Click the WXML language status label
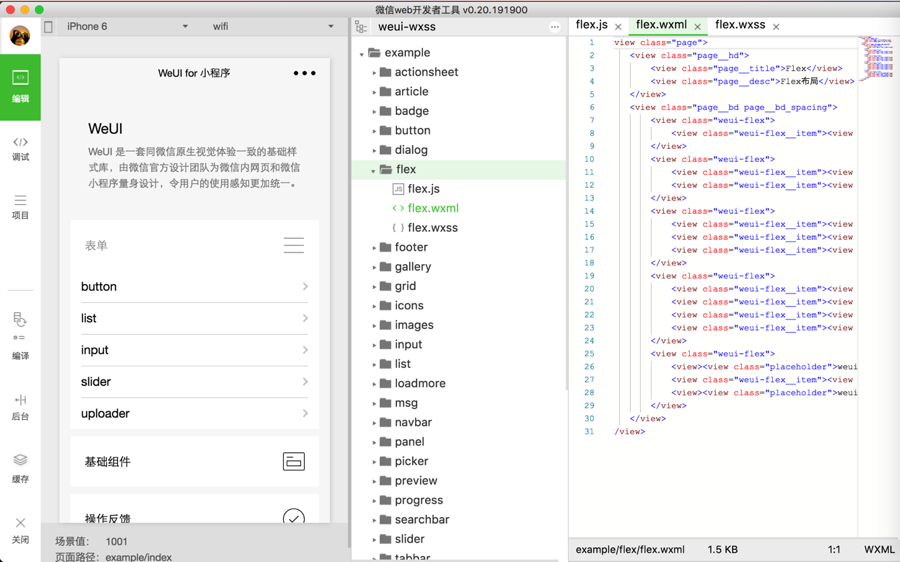Image resolution: width=900 pixels, height=562 pixels. (x=879, y=549)
